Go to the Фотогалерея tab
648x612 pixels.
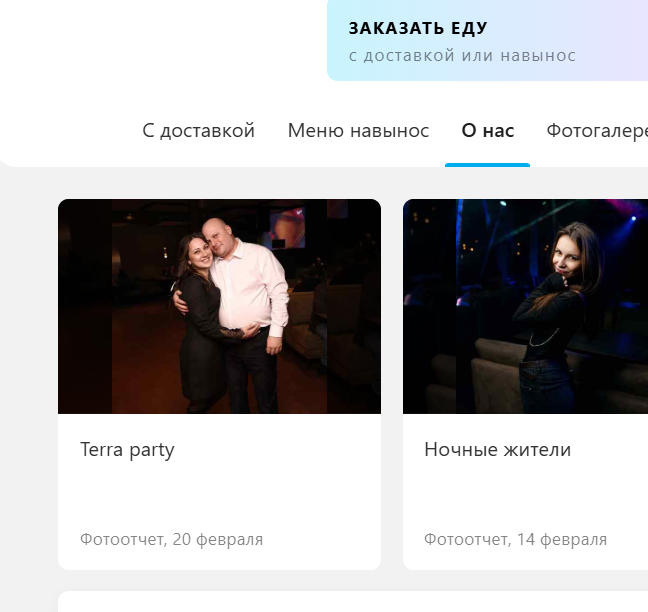pos(597,131)
